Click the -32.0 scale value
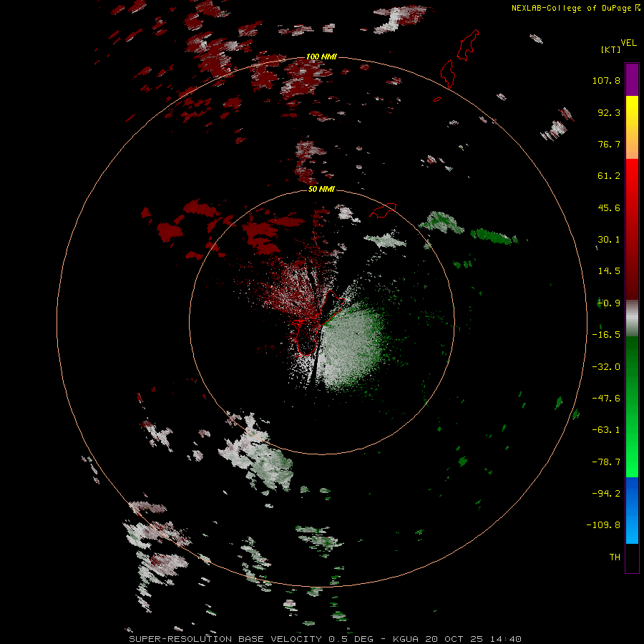The height and width of the screenshot is (644, 644). pos(606,367)
